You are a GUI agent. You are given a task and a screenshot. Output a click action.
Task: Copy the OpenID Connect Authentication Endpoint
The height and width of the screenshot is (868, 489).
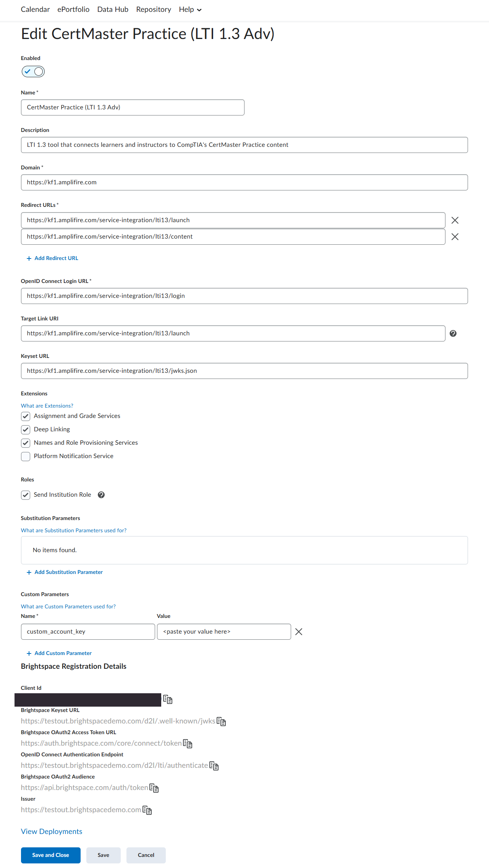pos(214,766)
